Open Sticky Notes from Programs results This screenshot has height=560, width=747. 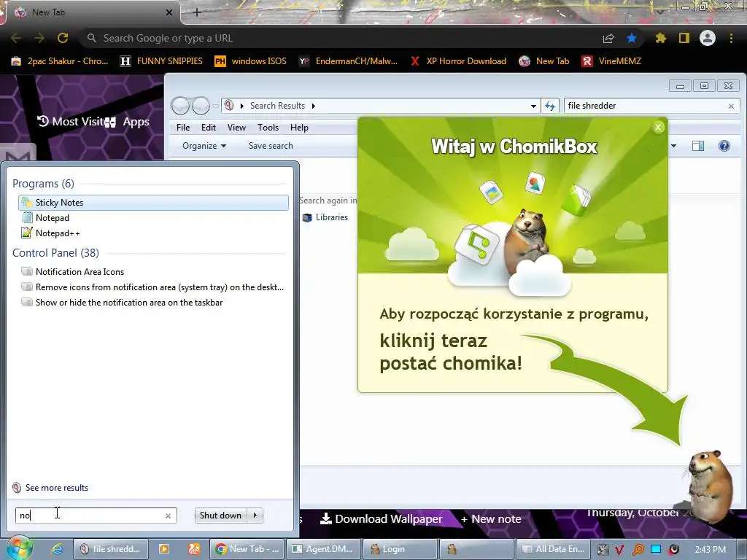pyautogui.click(x=153, y=203)
